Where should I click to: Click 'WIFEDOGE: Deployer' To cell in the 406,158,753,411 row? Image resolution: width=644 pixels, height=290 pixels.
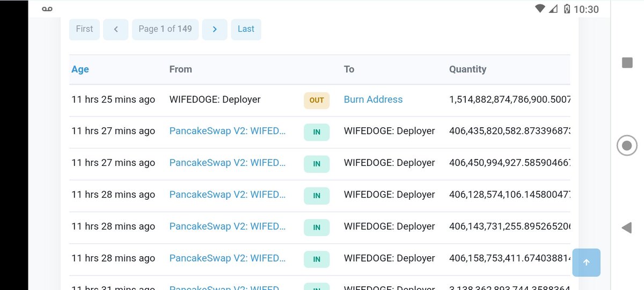coord(390,258)
